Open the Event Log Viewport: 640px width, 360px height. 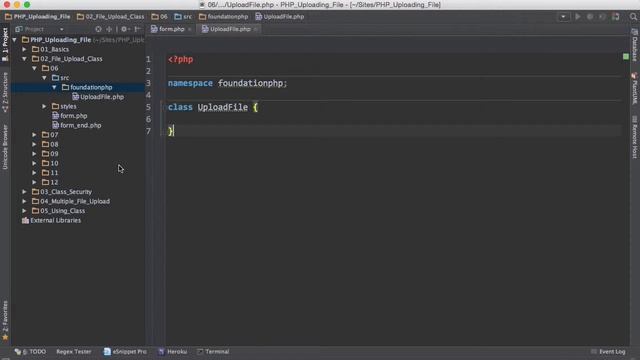(x=608, y=351)
